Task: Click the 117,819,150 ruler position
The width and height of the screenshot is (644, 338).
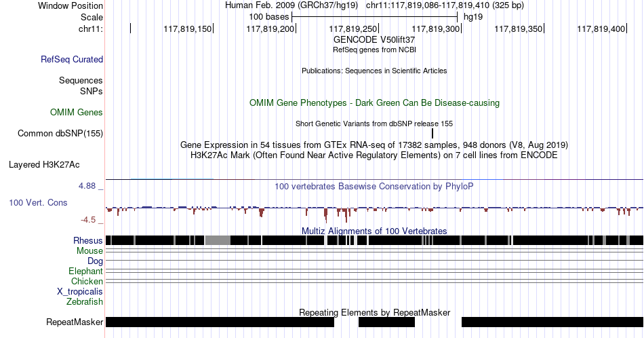Action: pyautogui.click(x=187, y=29)
